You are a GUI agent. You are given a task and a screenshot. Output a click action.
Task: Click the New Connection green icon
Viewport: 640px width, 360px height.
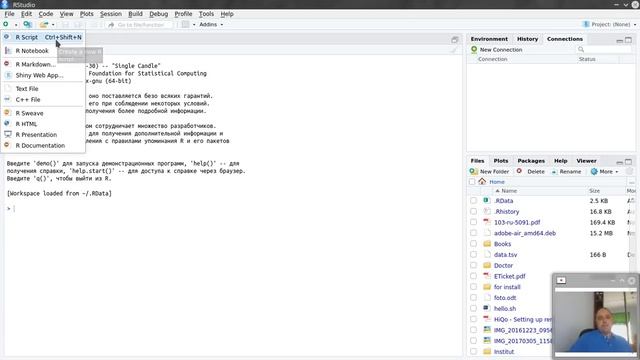point(474,49)
